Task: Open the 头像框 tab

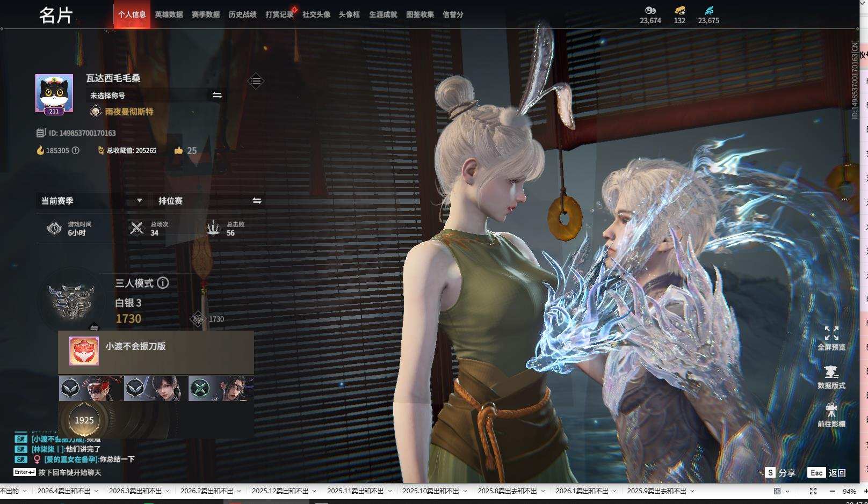Action: [349, 14]
